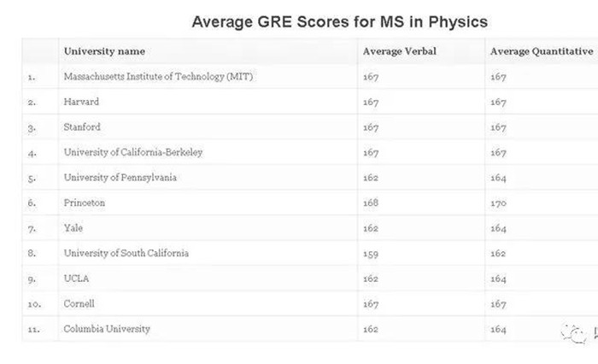Select Columbia University entry
This screenshot has height=364, width=598.
[x=107, y=328]
